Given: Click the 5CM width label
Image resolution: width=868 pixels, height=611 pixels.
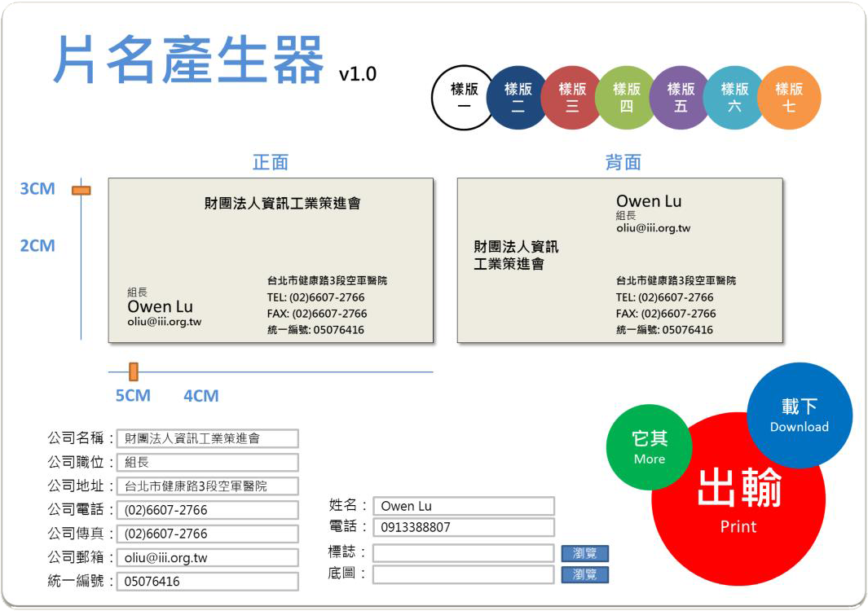Looking at the screenshot, I should click(133, 396).
